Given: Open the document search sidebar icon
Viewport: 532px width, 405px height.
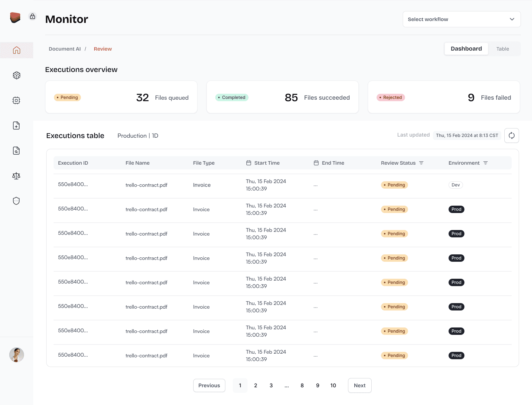Looking at the screenshot, I should tap(16, 151).
